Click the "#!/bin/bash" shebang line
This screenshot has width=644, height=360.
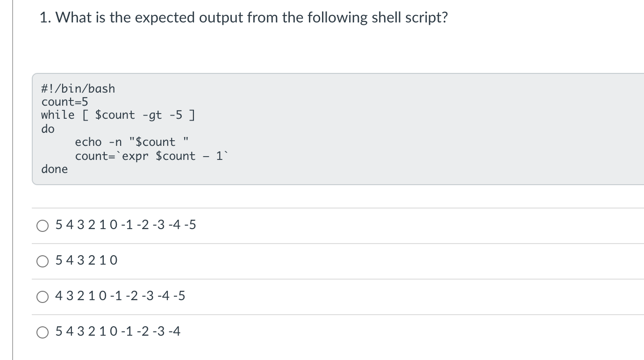[x=78, y=88]
